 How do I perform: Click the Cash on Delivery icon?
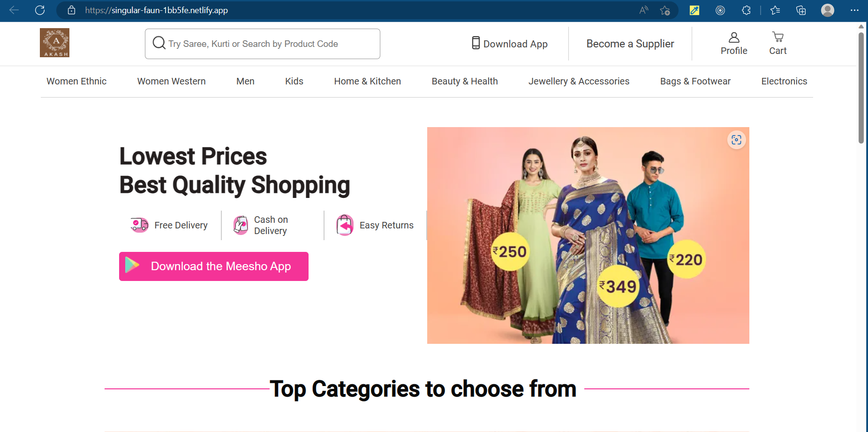241,225
